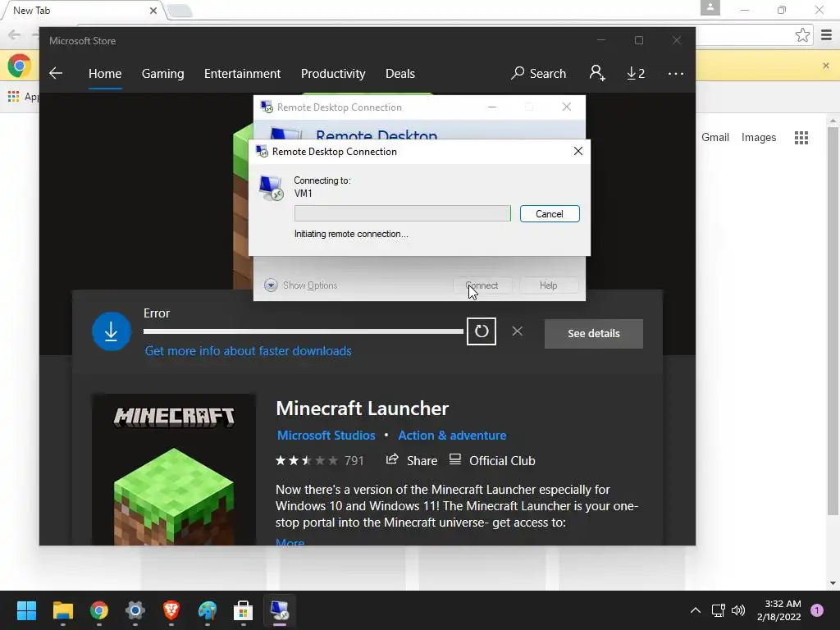Expand Show Options in Remote Desktop
This screenshot has height=630, width=840.
[x=301, y=285]
